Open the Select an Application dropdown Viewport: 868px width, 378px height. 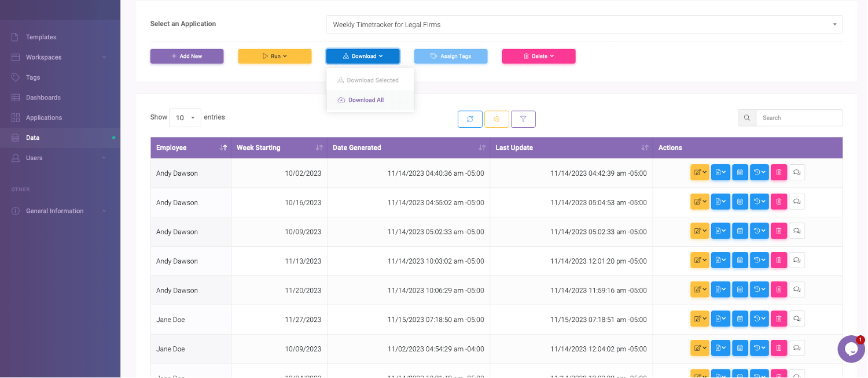[x=584, y=25]
